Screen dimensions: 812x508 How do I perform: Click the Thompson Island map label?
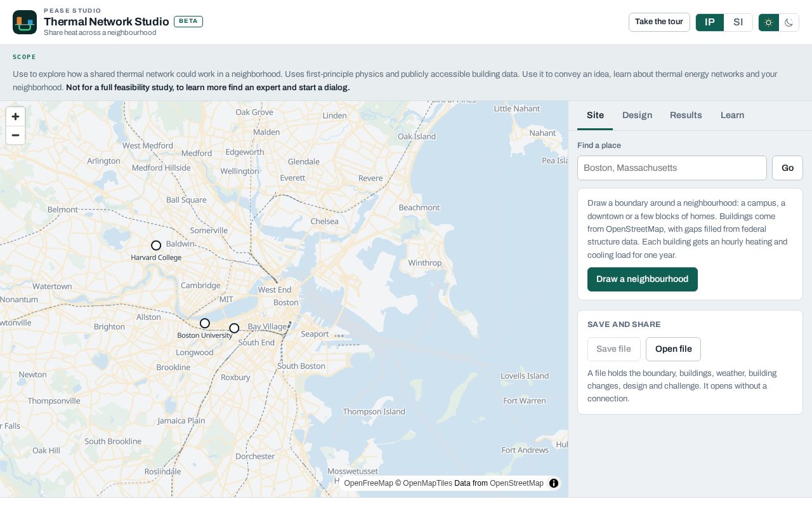click(374, 411)
